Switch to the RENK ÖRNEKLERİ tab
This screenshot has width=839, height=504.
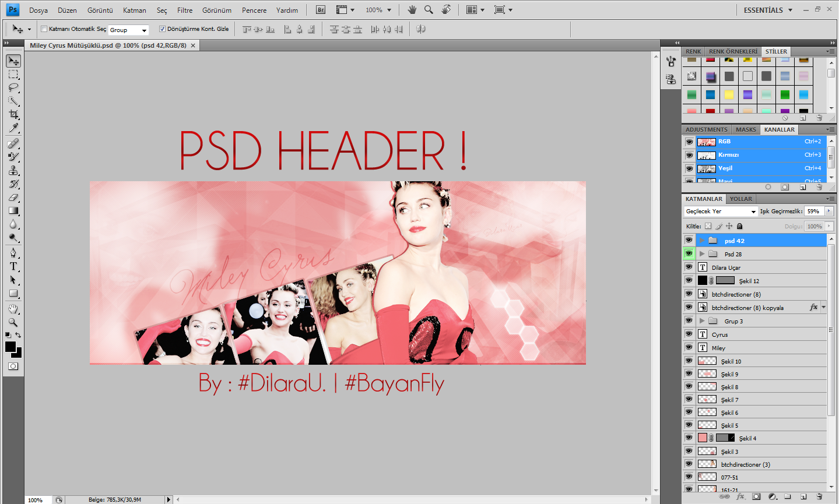[733, 51]
